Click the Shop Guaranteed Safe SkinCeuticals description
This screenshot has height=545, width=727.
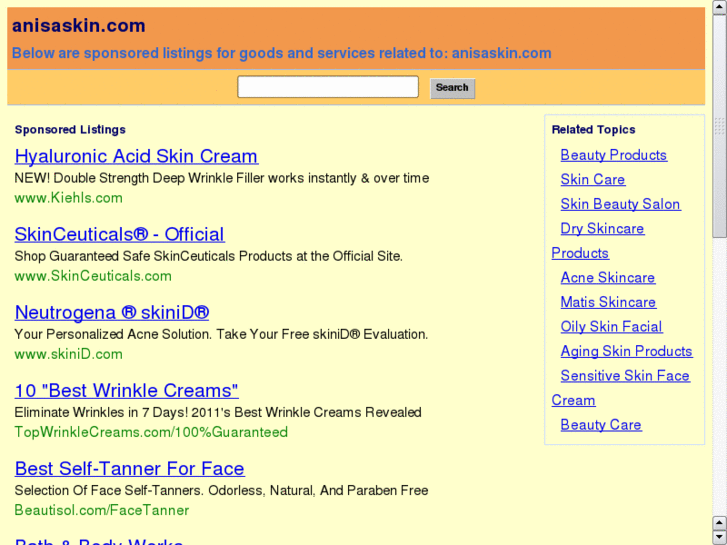209,256
